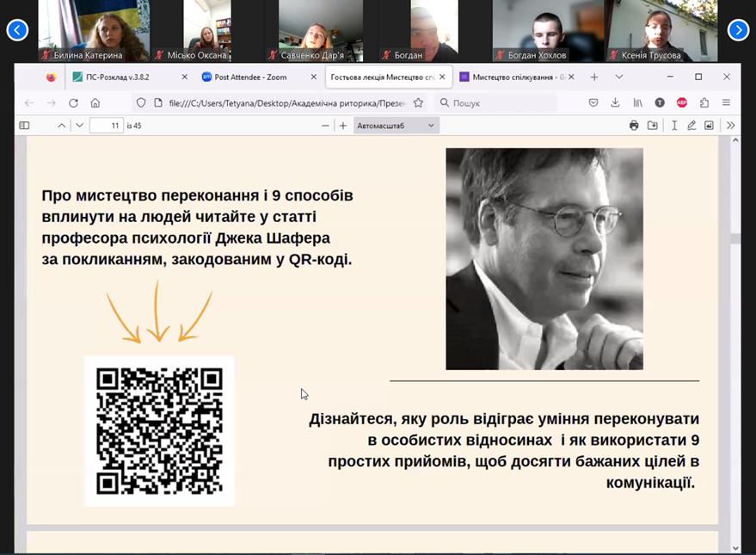The height and width of the screenshot is (555, 756).
Task: Show next Zoom participants with right arrow
Action: click(x=738, y=30)
